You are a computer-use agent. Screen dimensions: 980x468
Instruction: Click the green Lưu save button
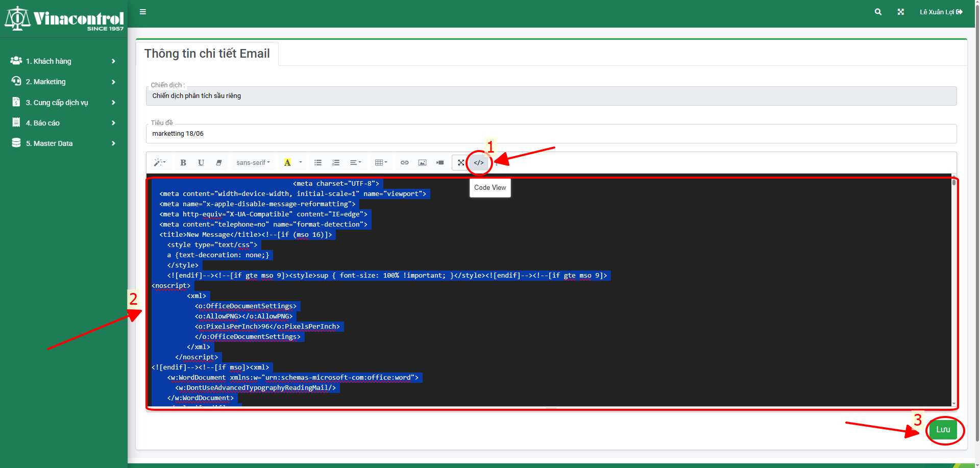pos(943,430)
